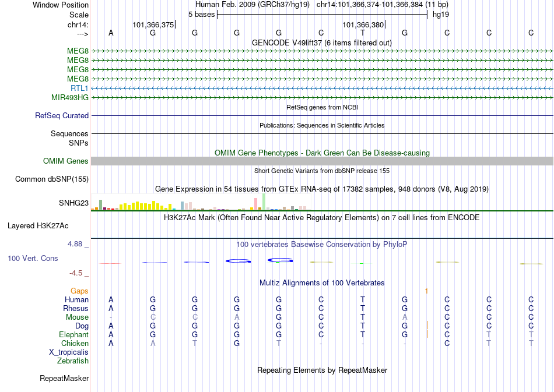Click the green MIR493HG arrow track
The height and width of the screenshot is (392, 554).
(x=322, y=97)
